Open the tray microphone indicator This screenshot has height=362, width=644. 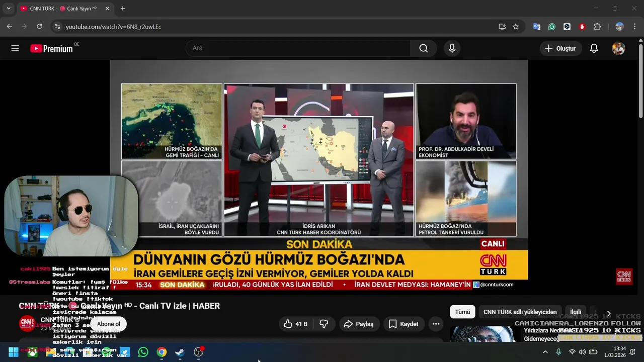[x=558, y=352]
